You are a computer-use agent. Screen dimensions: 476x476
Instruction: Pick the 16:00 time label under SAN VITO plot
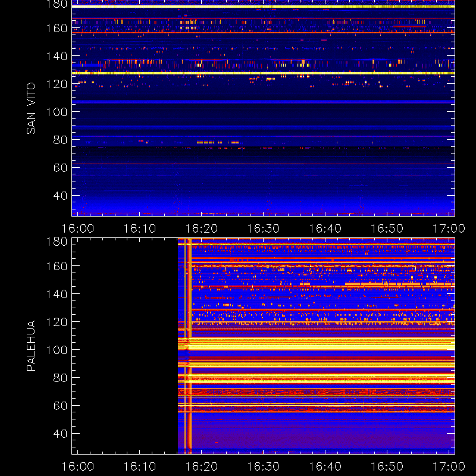pos(78,228)
